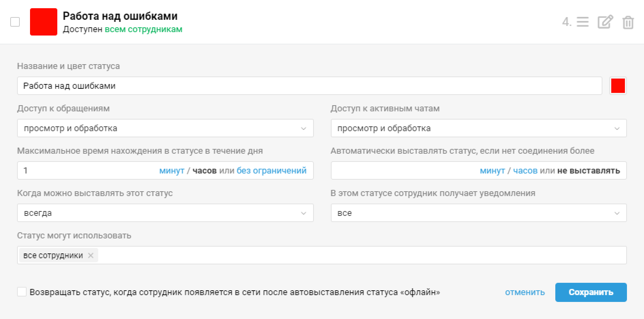This screenshot has height=319, width=644.
Task: Open the Доступ к обращениям dropdown
Action: (165, 128)
